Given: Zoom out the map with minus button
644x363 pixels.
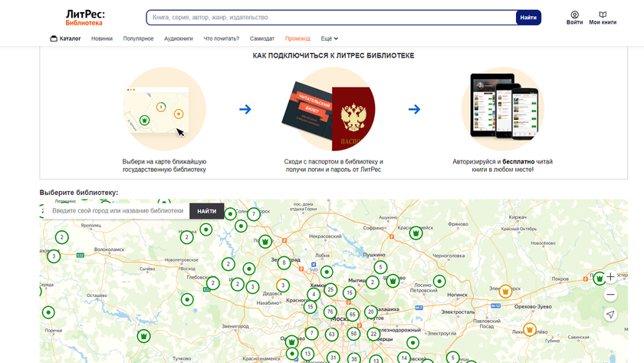Looking at the screenshot, I should (x=610, y=295).
